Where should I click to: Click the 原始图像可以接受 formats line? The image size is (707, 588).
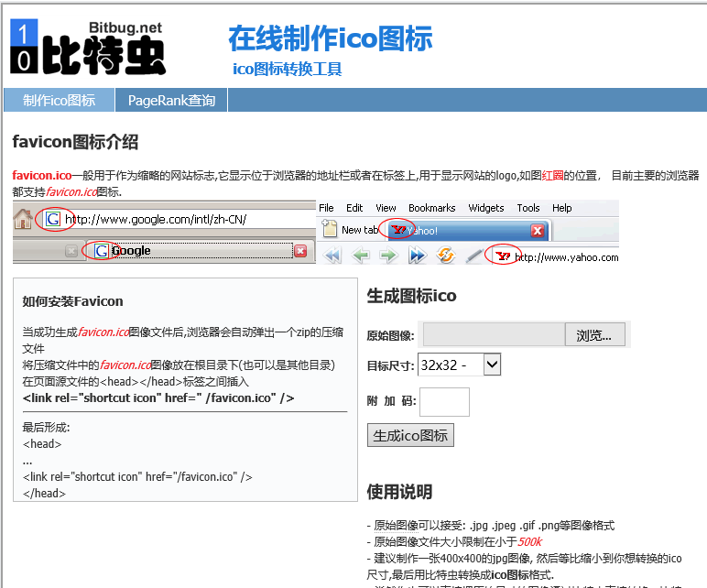pos(491,526)
